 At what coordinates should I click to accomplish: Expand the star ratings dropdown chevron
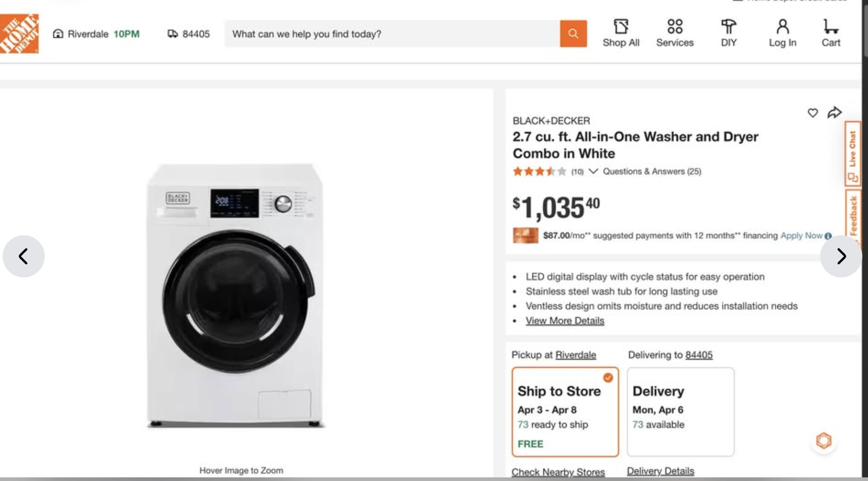pyautogui.click(x=593, y=171)
